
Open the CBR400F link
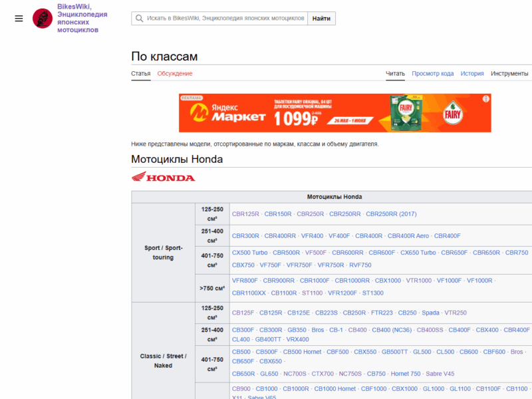tap(447, 236)
